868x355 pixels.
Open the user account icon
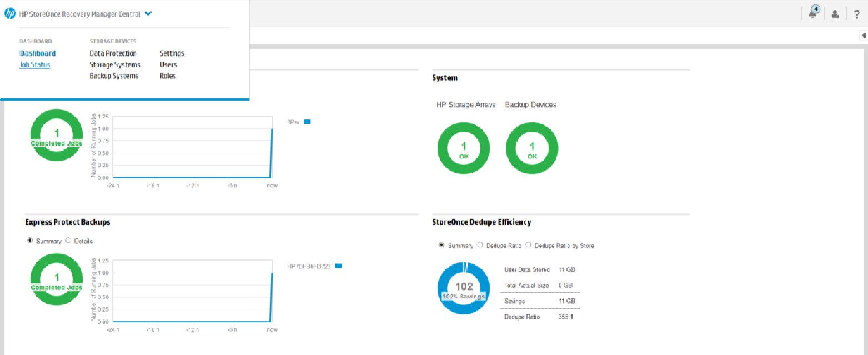(835, 14)
